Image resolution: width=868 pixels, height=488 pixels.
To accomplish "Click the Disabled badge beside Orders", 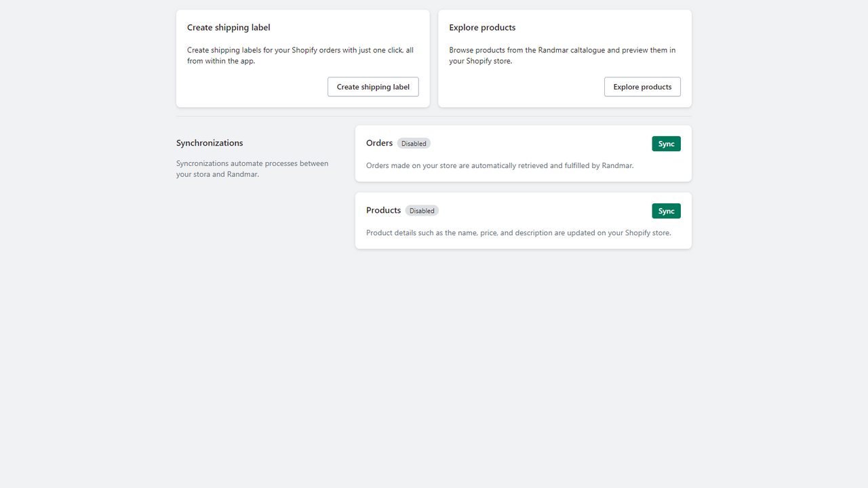I will coord(414,144).
